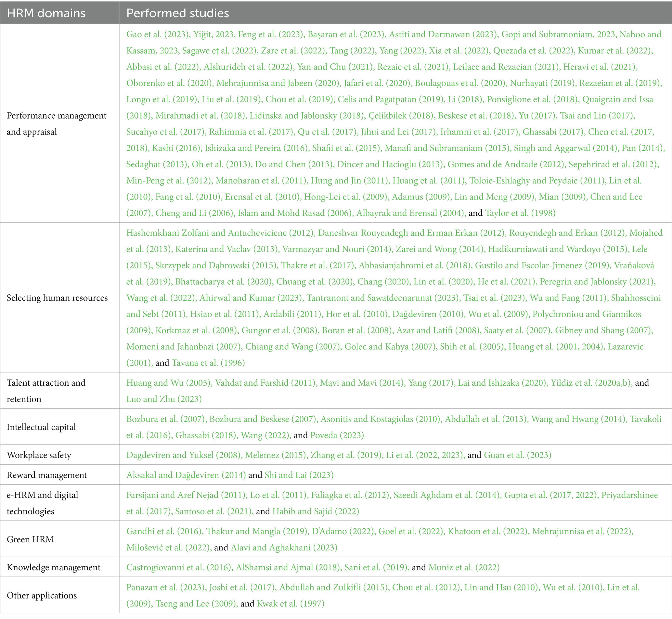The image size is (672, 619).
Task: Select the 'Knowledge management' row label
Action: [54, 567]
